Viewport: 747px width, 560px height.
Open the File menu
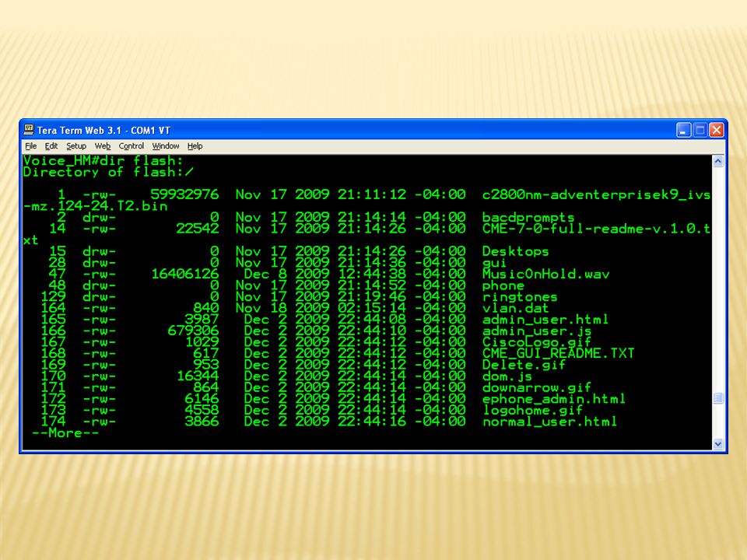[x=31, y=146]
